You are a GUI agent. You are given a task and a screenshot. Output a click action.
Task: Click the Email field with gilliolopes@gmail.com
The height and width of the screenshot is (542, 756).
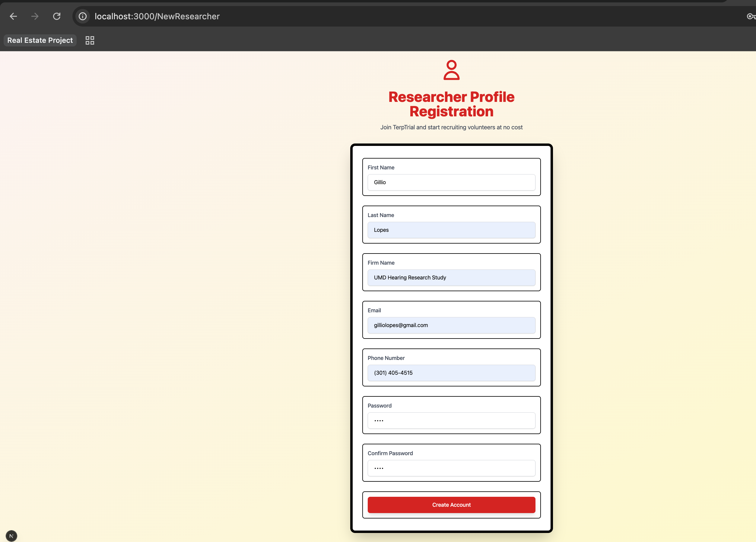tap(451, 325)
